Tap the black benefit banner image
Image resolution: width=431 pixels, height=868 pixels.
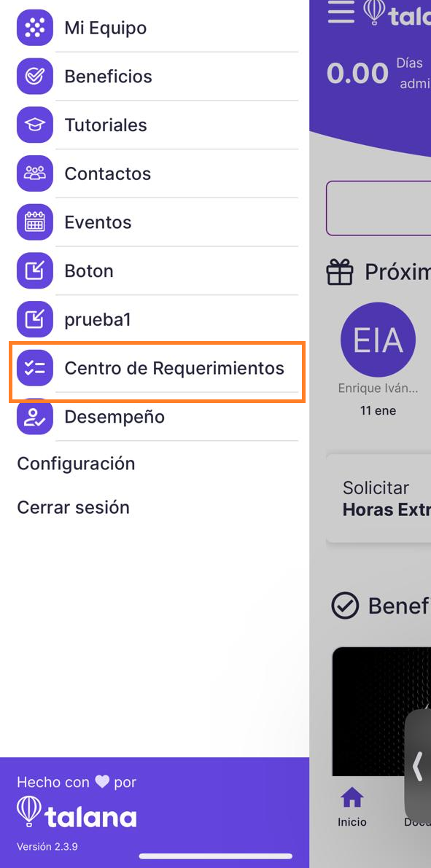(381, 711)
